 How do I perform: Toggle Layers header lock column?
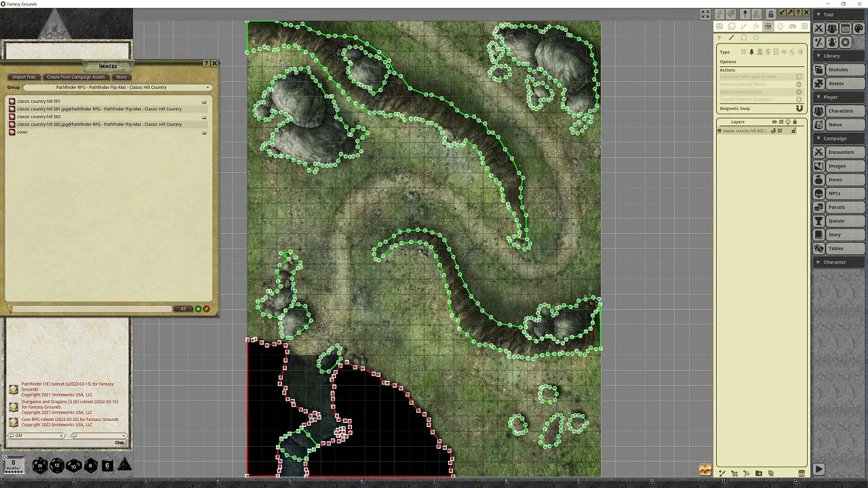pos(795,122)
